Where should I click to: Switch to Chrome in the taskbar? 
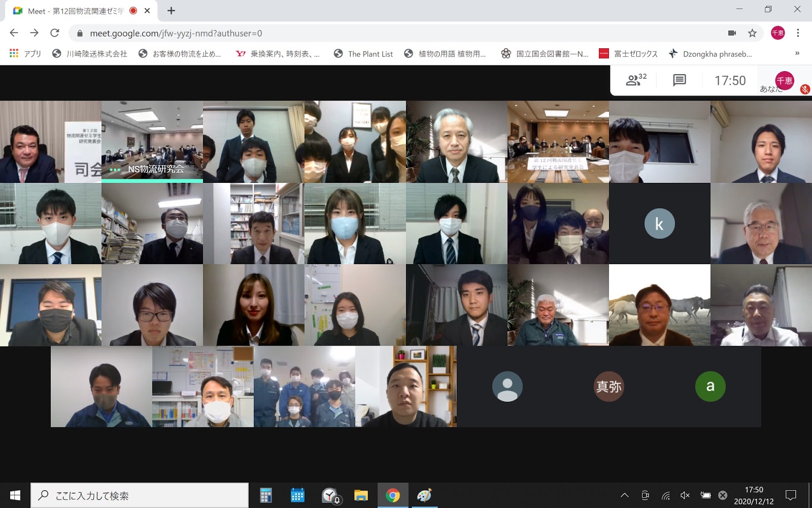[393, 495]
